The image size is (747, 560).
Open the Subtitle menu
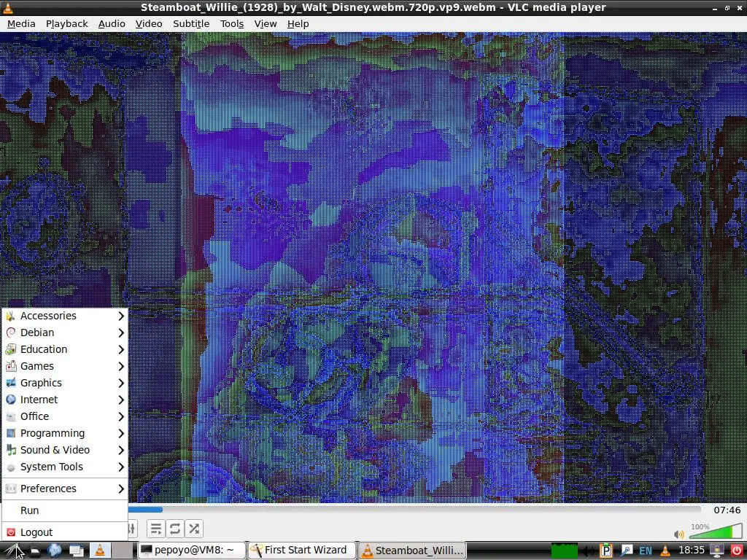191,24
